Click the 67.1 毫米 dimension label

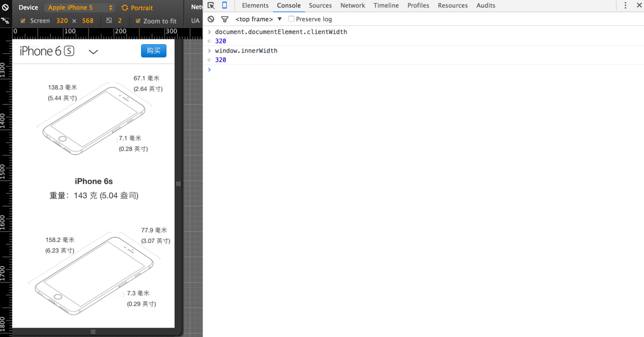tap(147, 78)
